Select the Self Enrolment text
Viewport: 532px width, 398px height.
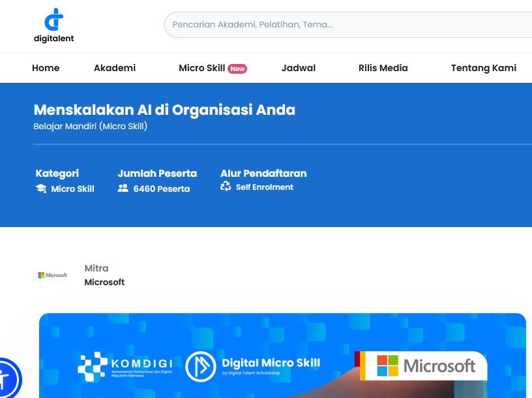[265, 187]
